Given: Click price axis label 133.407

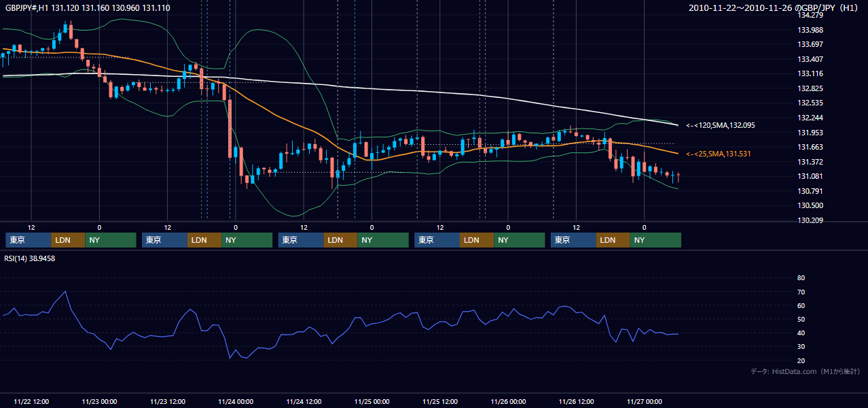Looking at the screenshot, I should point(810,59).
